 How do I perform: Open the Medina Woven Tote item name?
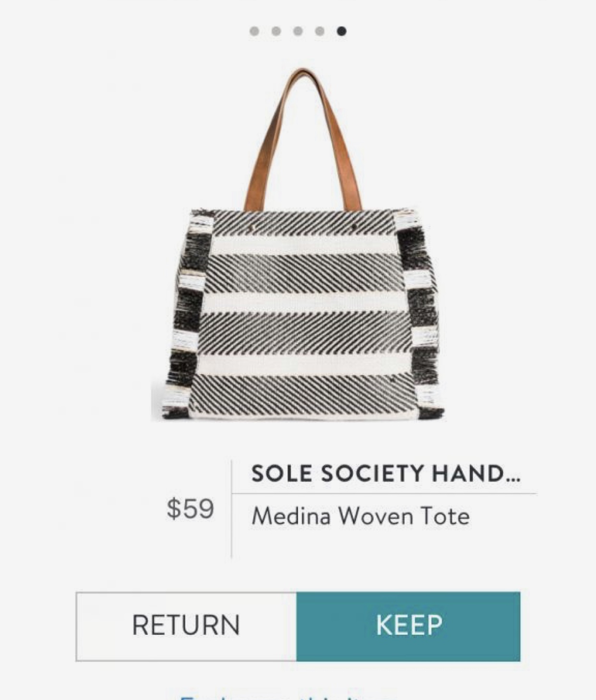[x=360, y=516]
